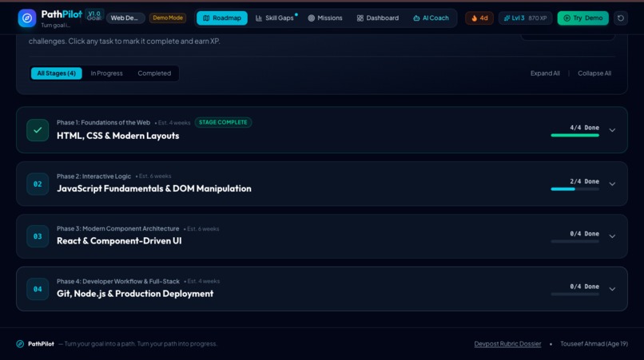Click the 4d streak flame badge

[479, 18]
